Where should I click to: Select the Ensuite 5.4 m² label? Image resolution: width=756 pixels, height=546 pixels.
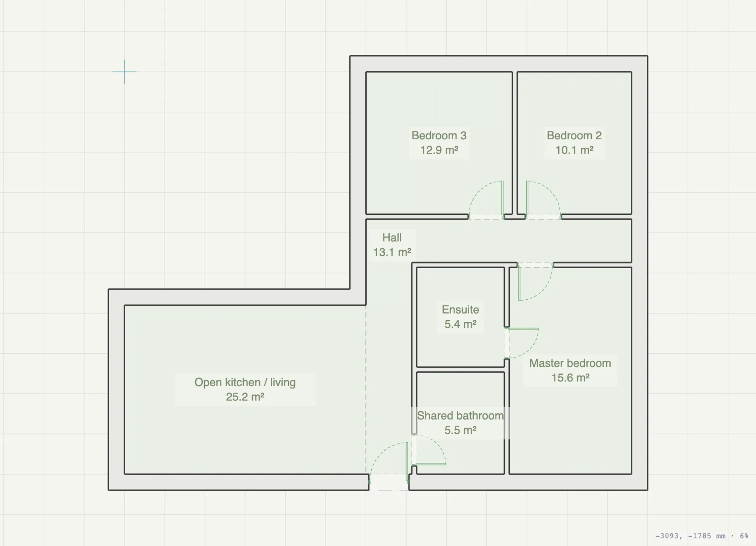(460, 317)
